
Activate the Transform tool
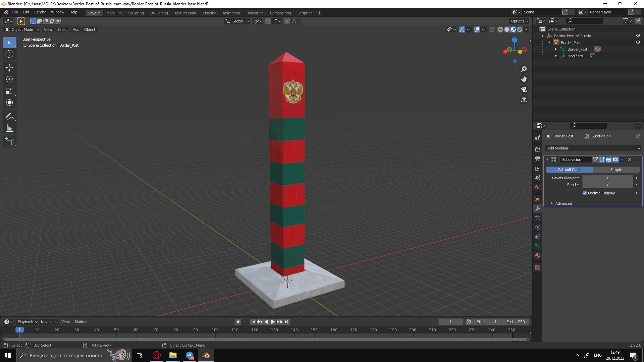[x=9, y=103]
